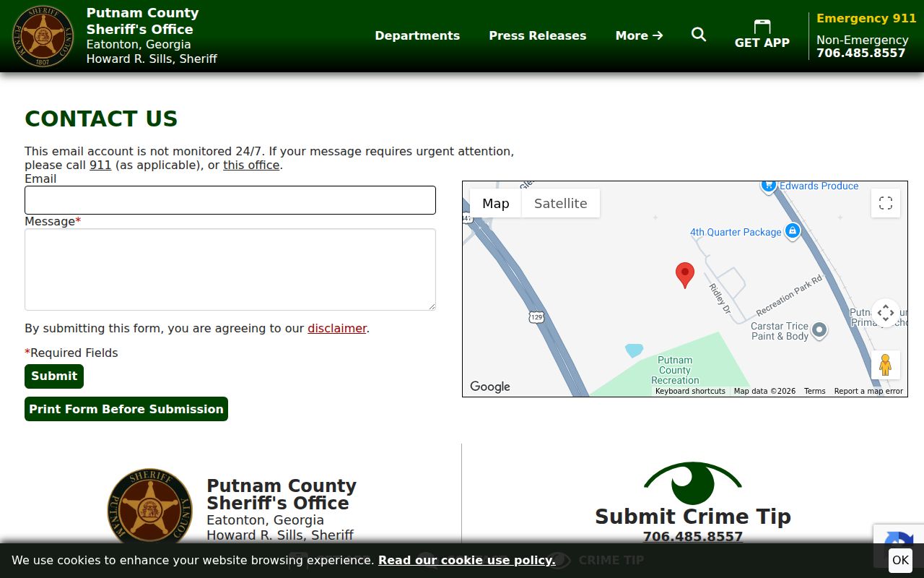
Task: Open the Departments menu
Action: [417, 35]
